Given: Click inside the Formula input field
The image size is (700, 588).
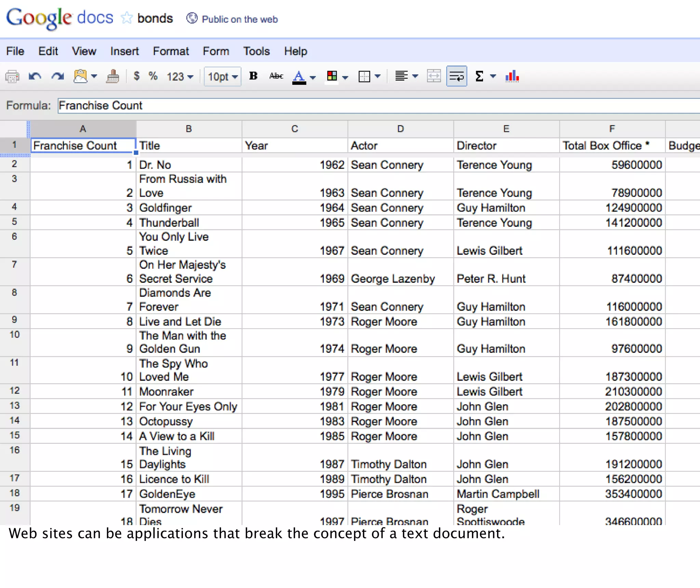Looking at the screenshot, I should tap(376, 106).
